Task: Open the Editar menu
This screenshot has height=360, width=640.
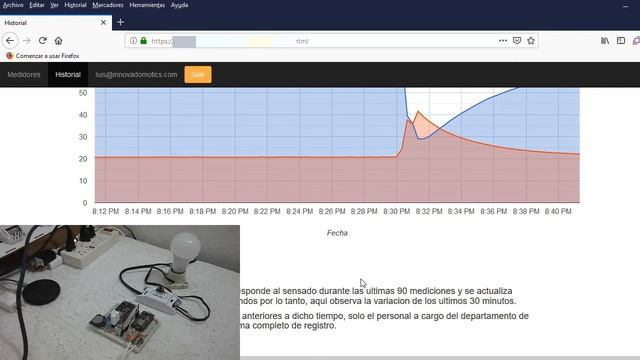Action: tap(37, 5)
